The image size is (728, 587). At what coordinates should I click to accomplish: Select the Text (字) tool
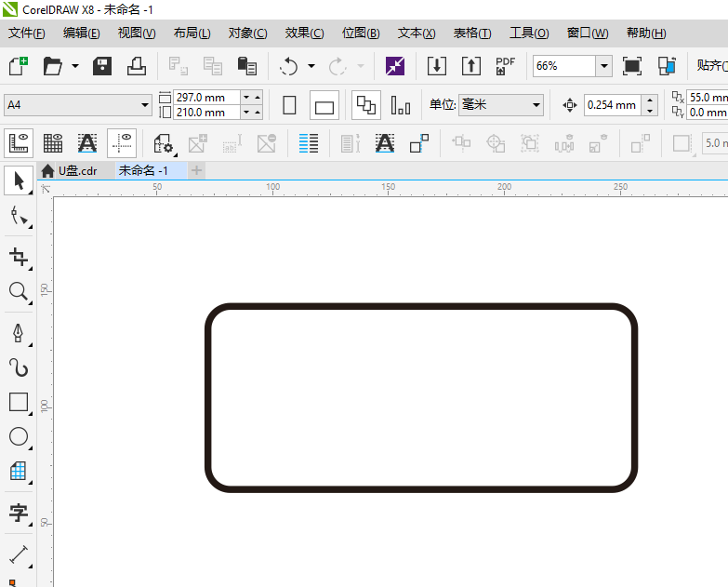(x=19, y=513)
